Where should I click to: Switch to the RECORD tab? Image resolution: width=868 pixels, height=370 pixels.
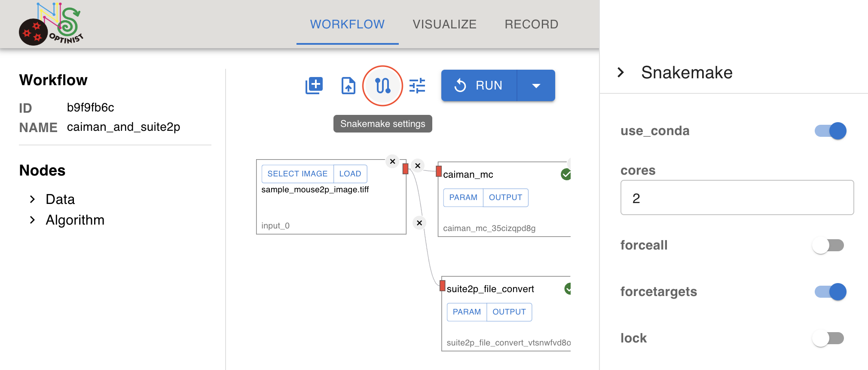[x=532, y=24]
